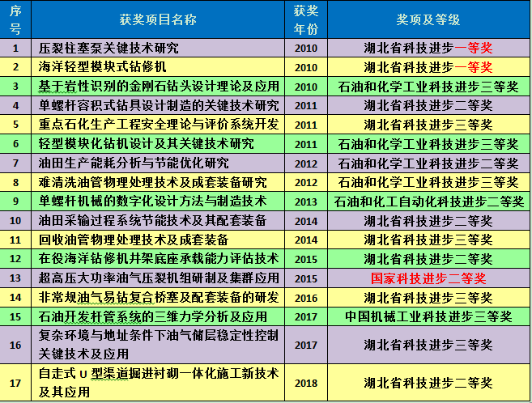Select the 基于岩性识别的金刚石钻头 project cell
This screenshot has height=403, width=532.
tap(159, 86)
